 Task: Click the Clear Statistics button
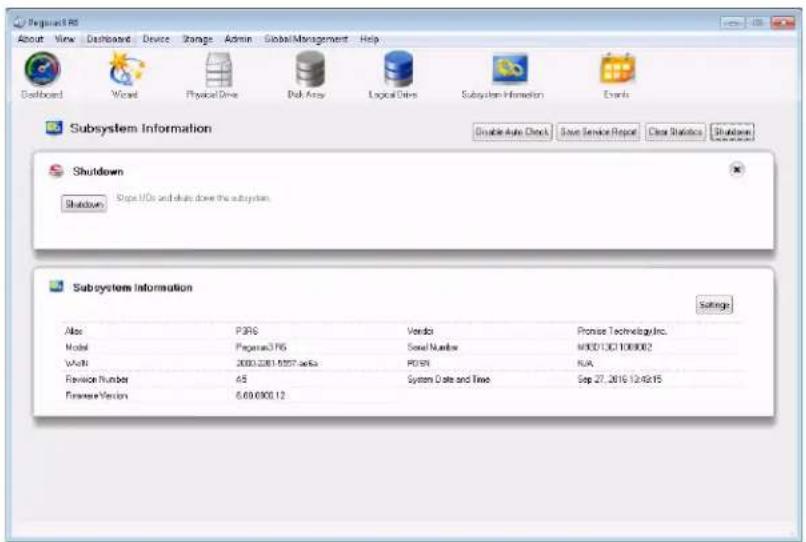675,132
